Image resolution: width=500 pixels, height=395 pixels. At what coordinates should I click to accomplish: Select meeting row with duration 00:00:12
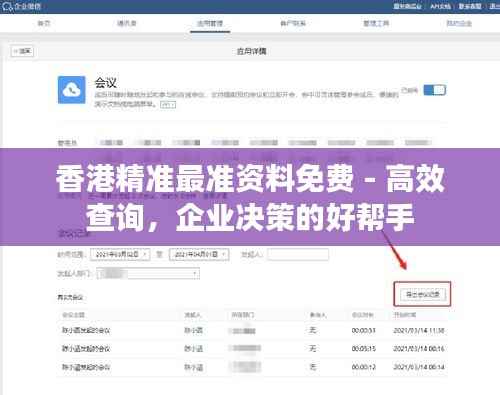[x=252, y=367]
